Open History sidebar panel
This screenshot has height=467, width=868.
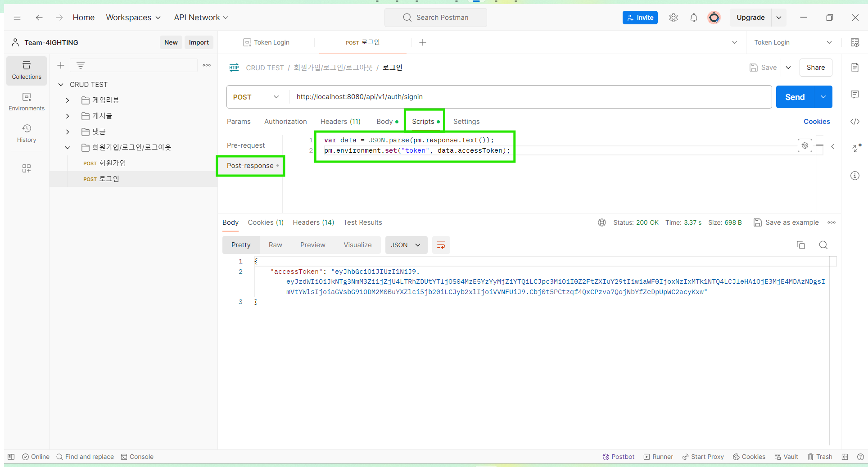click(x=27, y=134)
